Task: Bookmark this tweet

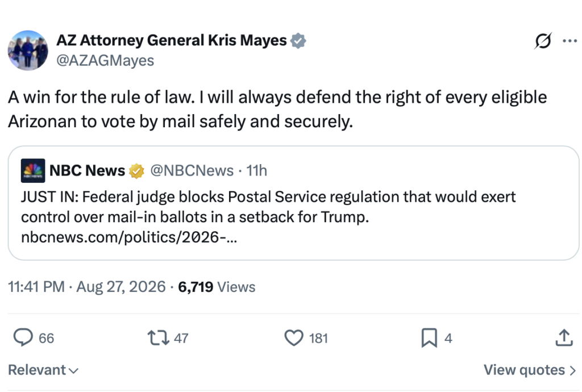Action: [429, 338]
